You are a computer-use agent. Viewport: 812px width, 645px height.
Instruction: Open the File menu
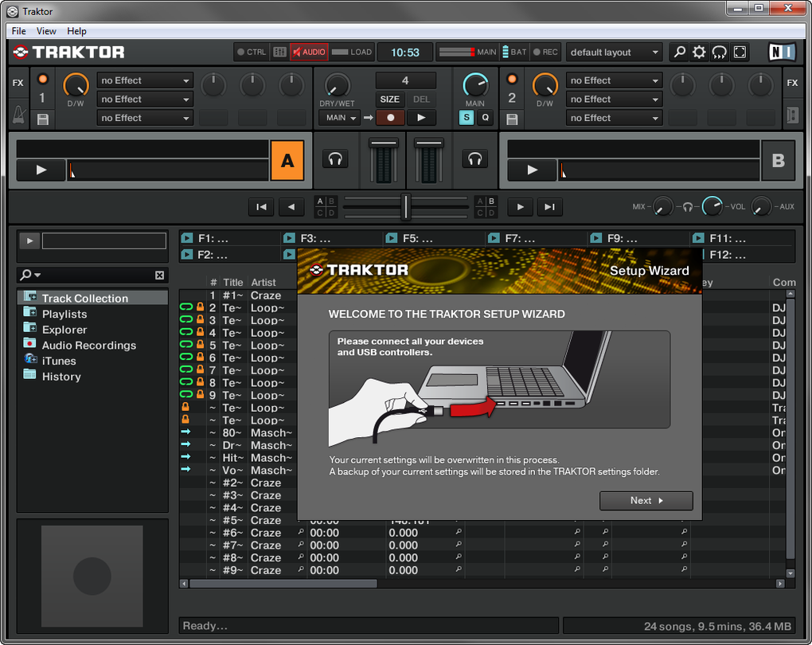tap(18, 31)
